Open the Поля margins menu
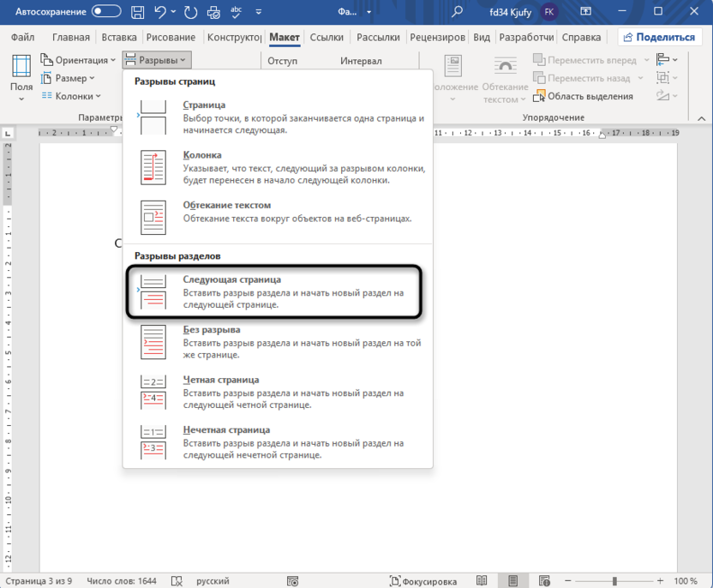 (x=21, y=77)
